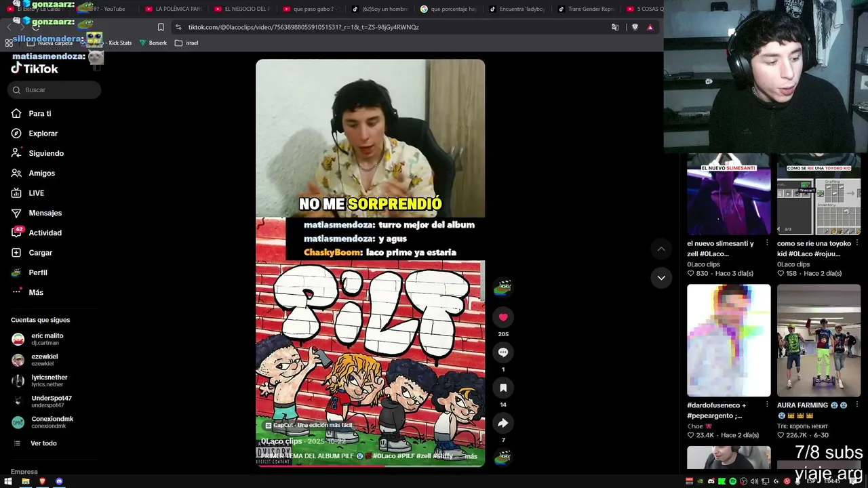Open followed account UnderSpot47

click(x=52, y=401)
